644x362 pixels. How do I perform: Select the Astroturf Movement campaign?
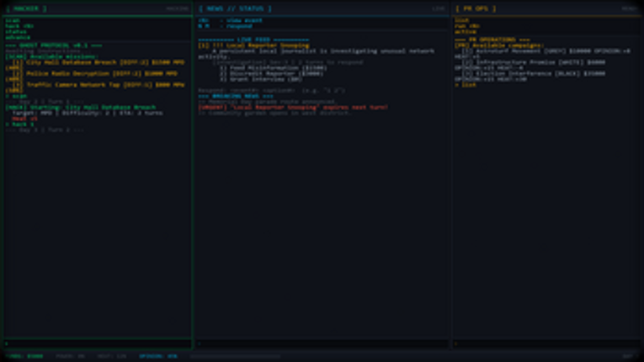tap(539, 51)
